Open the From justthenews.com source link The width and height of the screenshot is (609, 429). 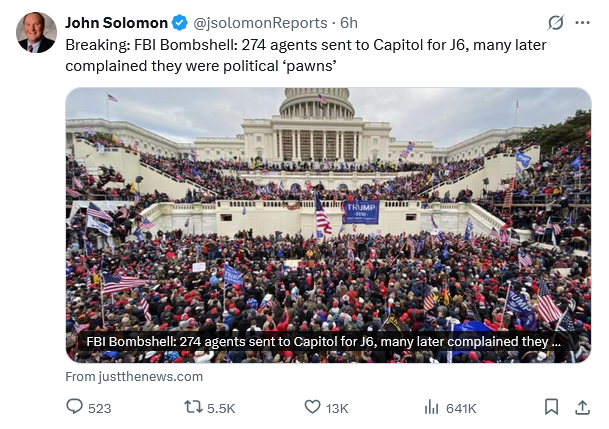pos(134,376)
